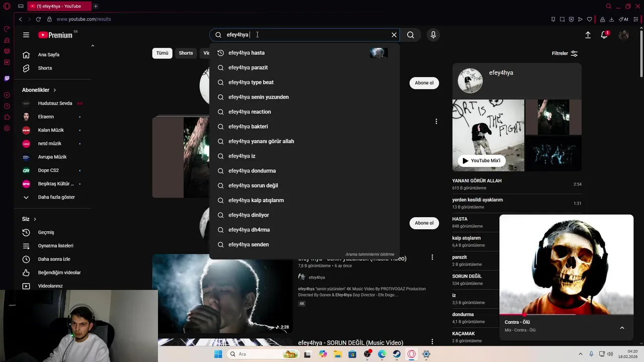
Task: Take a snapshot with Opera capture icon
Action: [562, 19]
